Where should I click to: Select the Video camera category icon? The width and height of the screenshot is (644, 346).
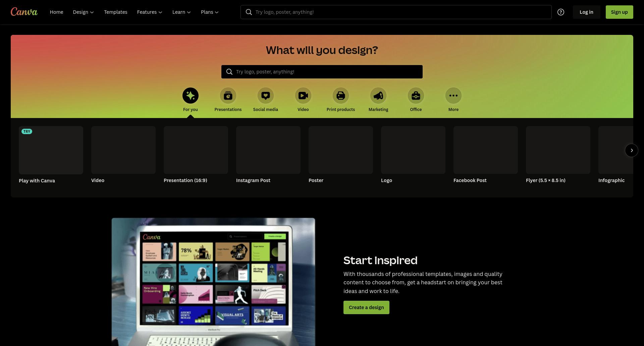tap(303, 96)
